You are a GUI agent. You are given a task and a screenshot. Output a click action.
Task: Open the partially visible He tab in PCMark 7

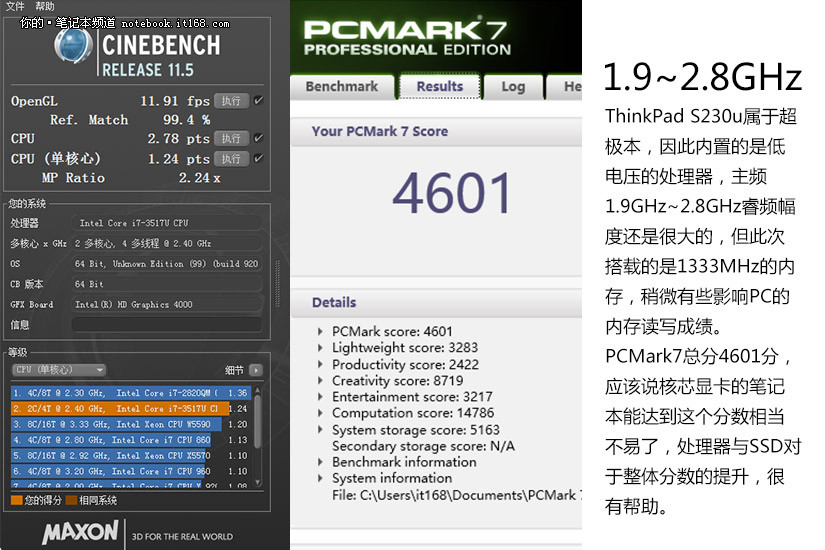tap(565, 86)
